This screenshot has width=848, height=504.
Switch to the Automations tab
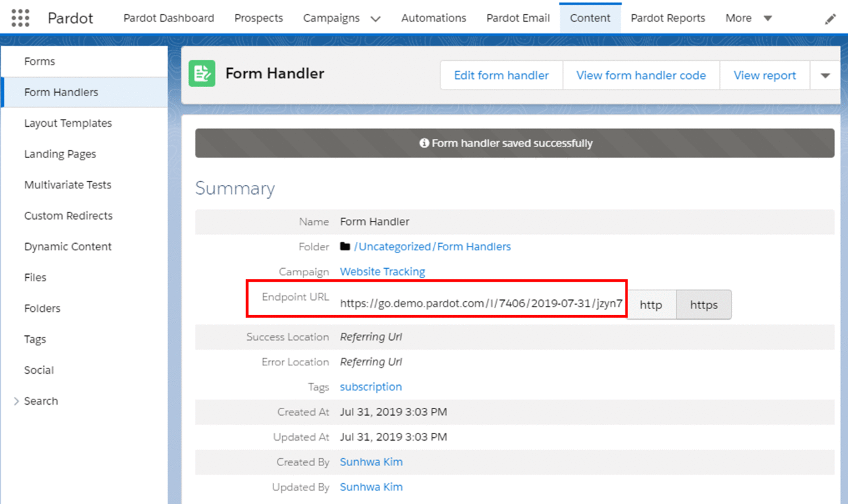(x=434, y=18)
